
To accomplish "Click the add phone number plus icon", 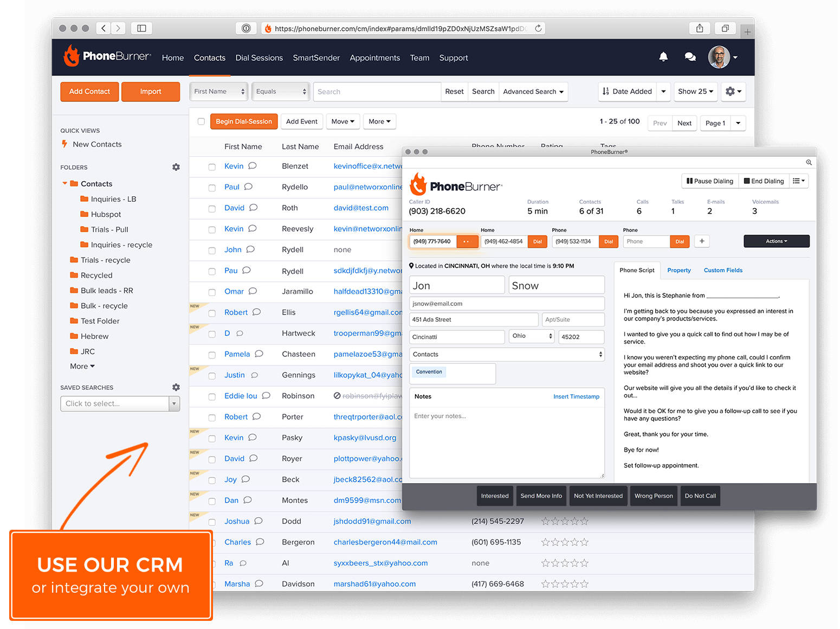I will pyautogui.click(x=702, y=241).
